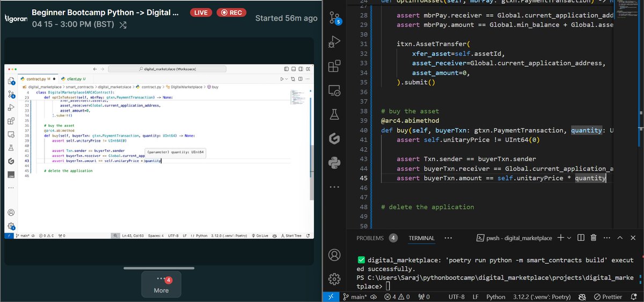Click the main* branch in right status bar
The height and width of the screenshot is (302, 644).
click(355, 297)
